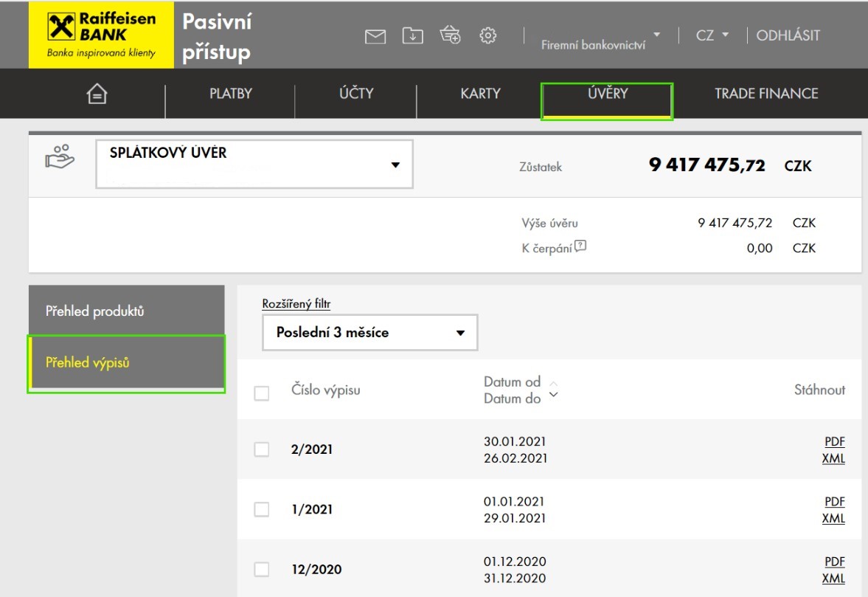
Task: Download PDF for statement 1/2021
Action: click(835, 501)
